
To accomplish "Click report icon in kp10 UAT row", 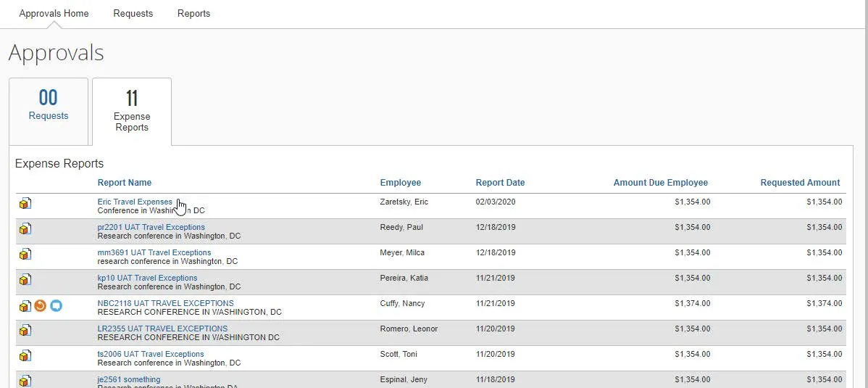I will click(x=25, y=280).
